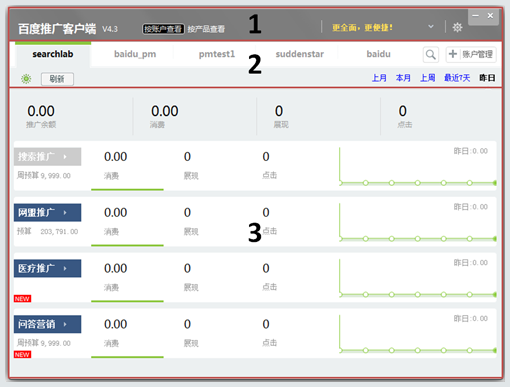Click arrow icon on 网盟推广 button
Viewport: 510px width, 387px height.
coord(65,213)
